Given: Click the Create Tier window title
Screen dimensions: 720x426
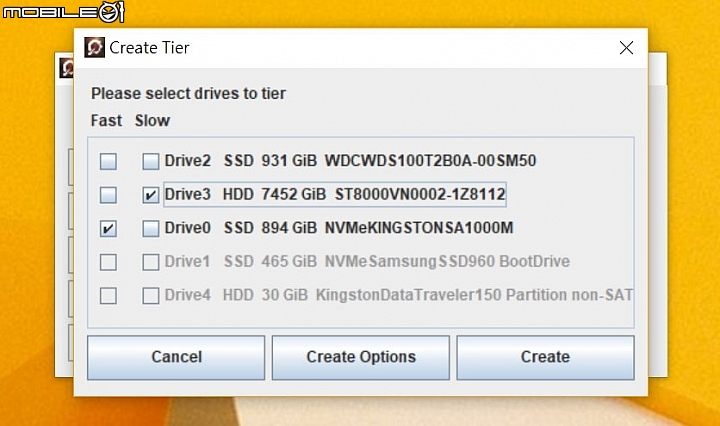Looking at the screenshot, I should [149, 48].
